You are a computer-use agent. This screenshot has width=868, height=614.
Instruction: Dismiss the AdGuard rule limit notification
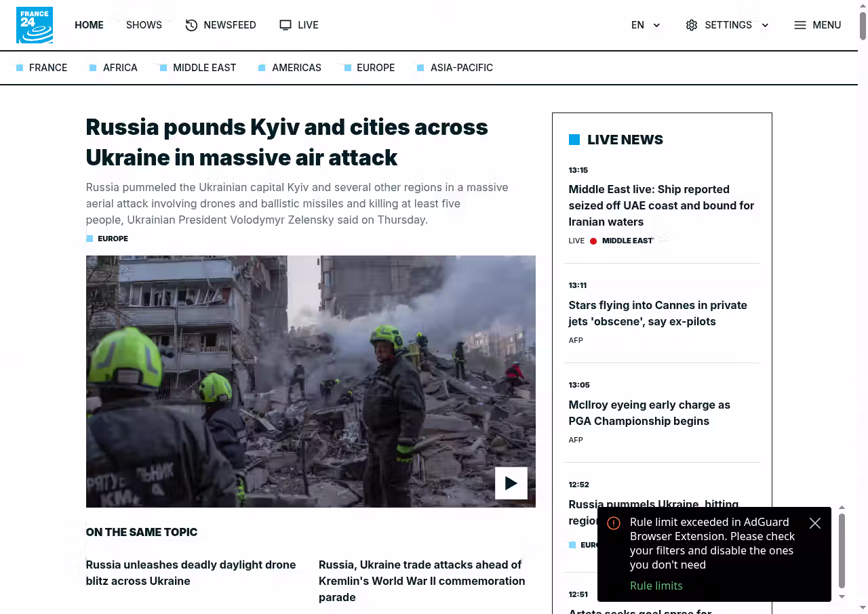[x=815, y=523]
